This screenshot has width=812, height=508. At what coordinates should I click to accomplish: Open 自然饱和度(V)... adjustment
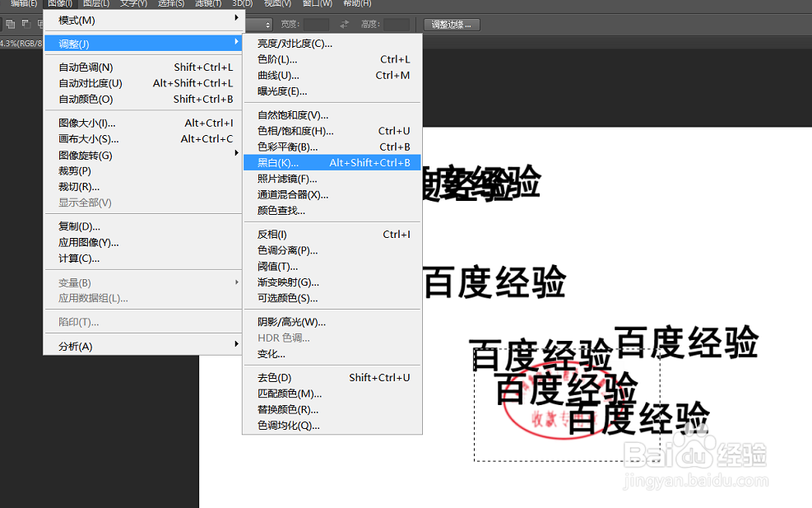(332, 115)
